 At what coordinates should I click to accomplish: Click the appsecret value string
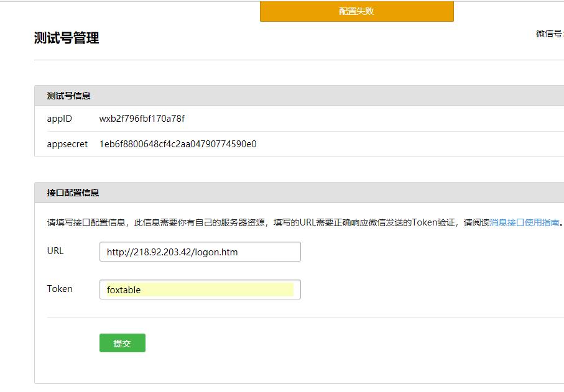178,144
